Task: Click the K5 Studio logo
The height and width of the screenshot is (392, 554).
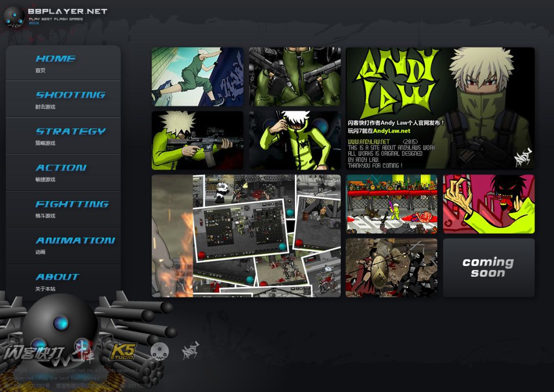Action: [123, 352]
